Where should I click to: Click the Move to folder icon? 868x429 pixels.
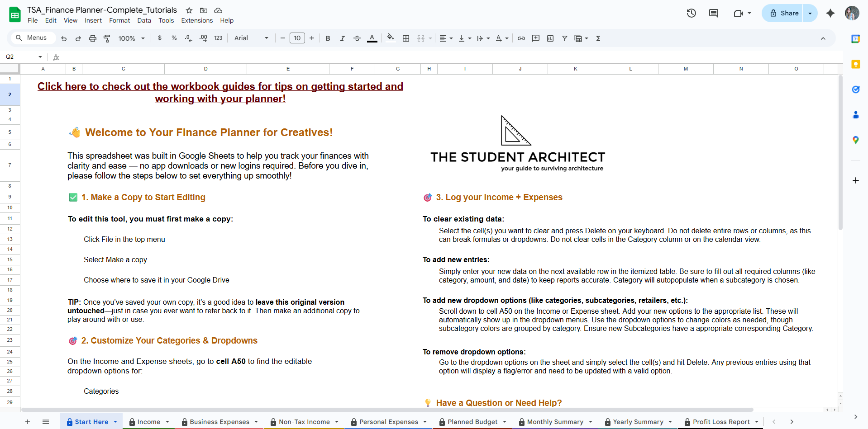204,10
